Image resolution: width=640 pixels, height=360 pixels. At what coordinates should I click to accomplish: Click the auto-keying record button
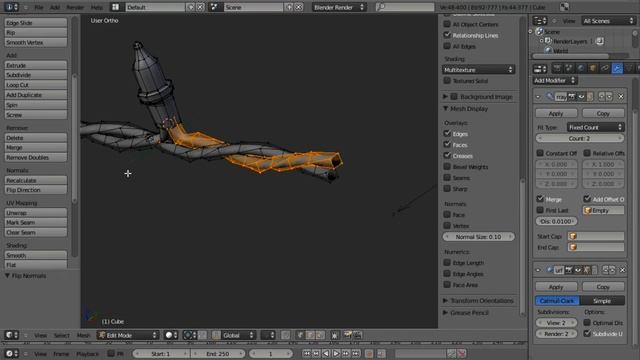(369, 353)
